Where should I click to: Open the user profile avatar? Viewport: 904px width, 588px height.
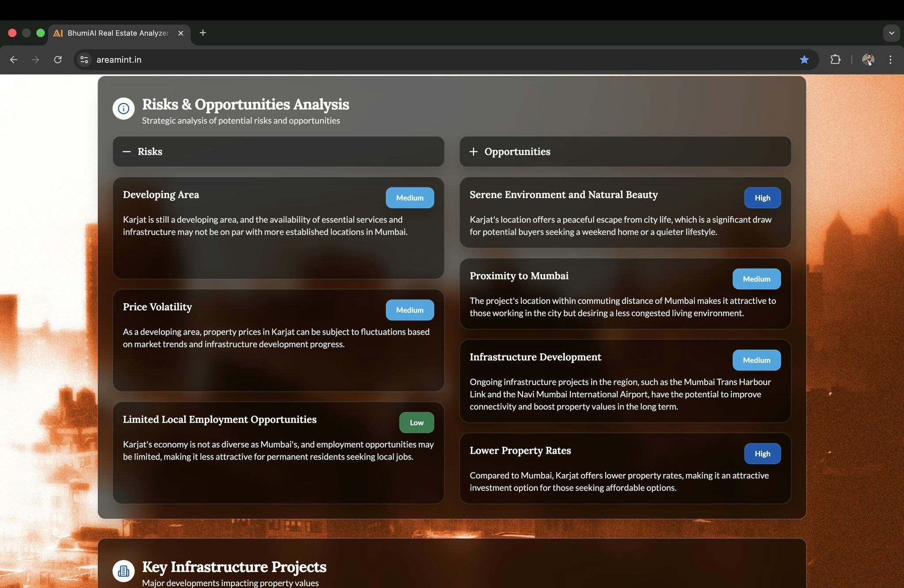[x=868, y=60]
